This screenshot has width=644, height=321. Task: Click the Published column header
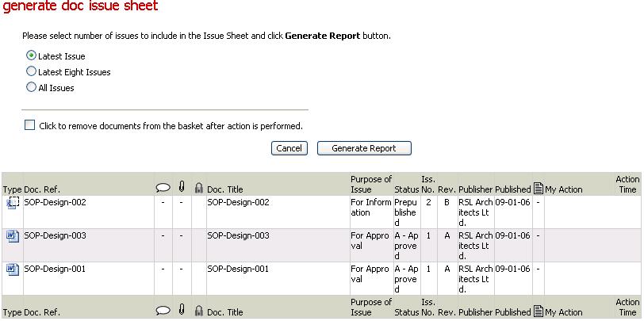point(513,189)
